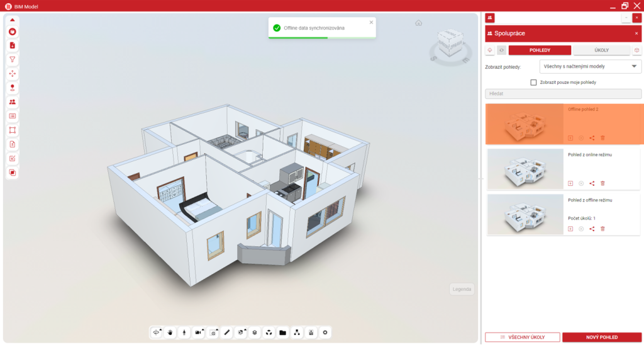644x347 pixels.
Task: Activate the pan hand tool
Action: (170, 333)
